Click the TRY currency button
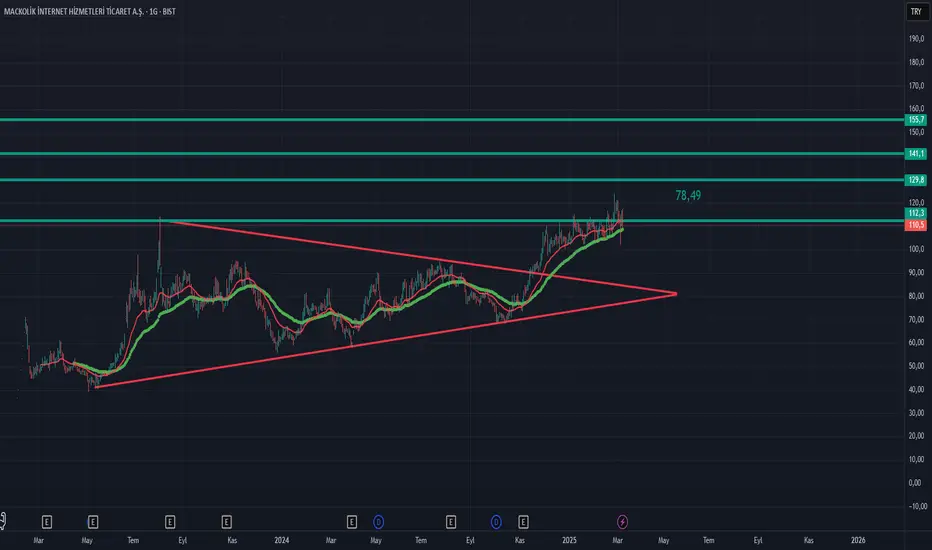Screen dimensions: 932x550 click(916, 11)
